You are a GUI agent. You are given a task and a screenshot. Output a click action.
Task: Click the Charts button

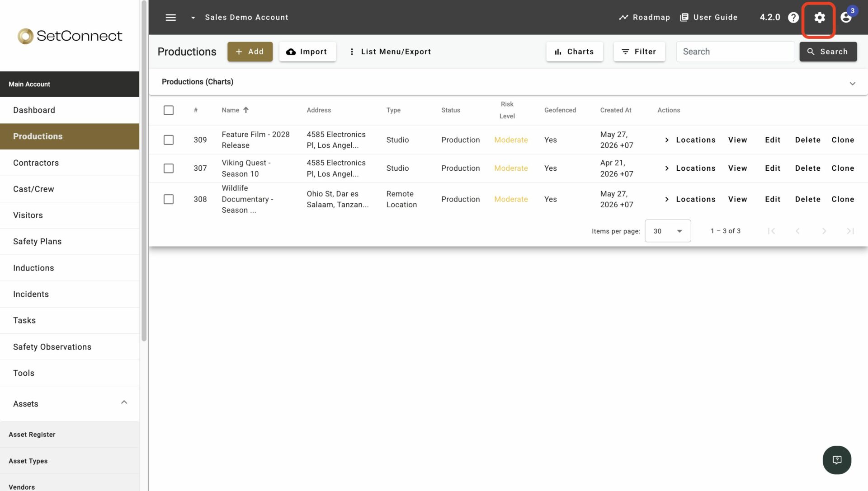[574, 51]
